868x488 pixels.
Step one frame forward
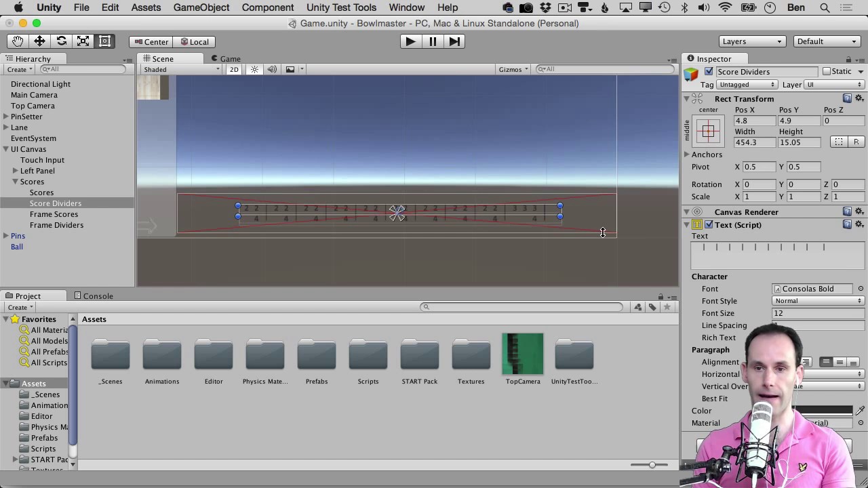[454, 41]
